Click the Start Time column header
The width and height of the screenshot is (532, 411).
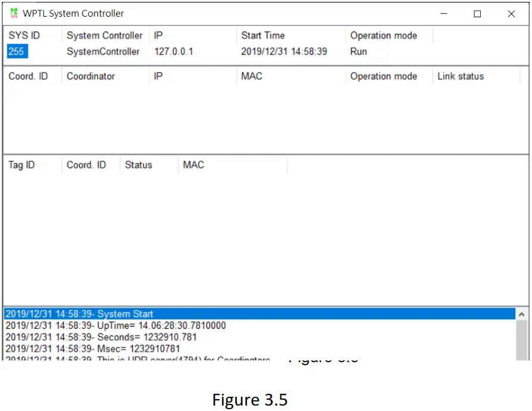coord(262,35)
